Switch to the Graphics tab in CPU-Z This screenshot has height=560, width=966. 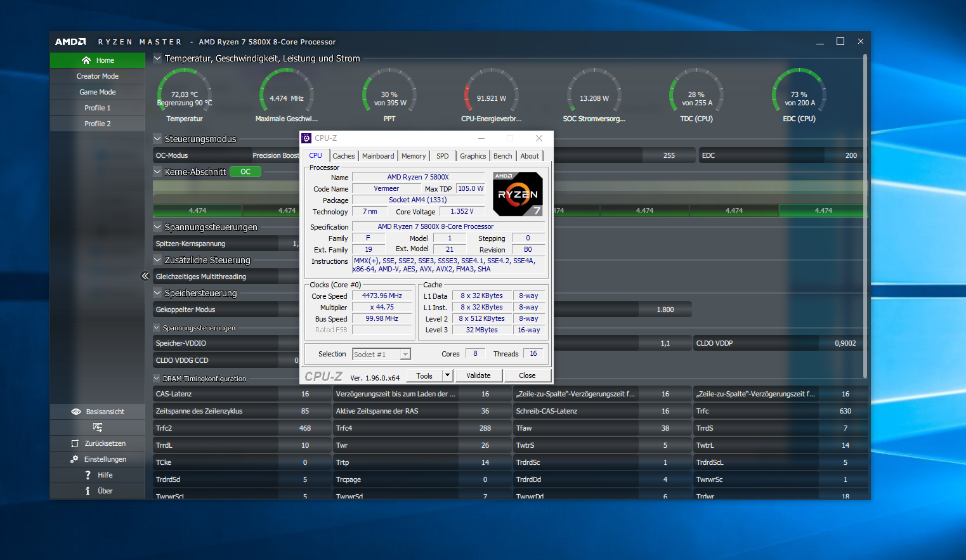(x=473, y=156)
